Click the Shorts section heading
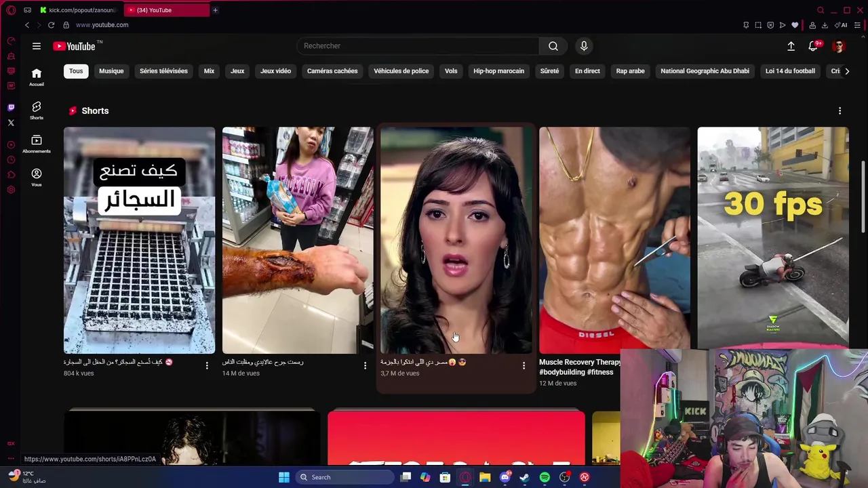Screen dimensions: 868x488 click(95, 110)
